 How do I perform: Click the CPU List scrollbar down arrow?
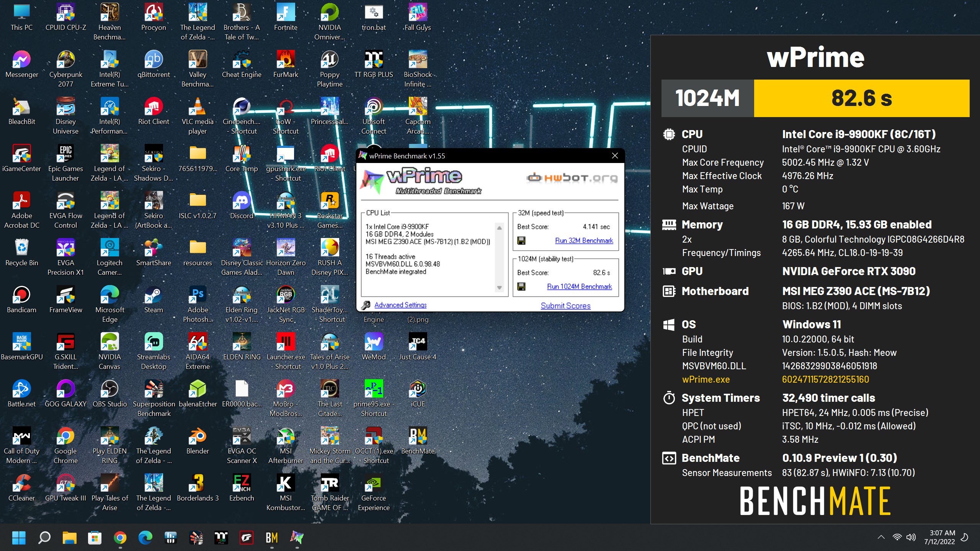499,288
